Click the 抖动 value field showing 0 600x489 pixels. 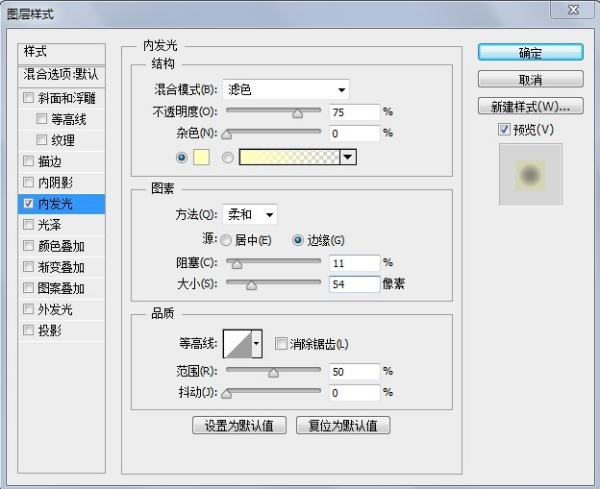354,393
